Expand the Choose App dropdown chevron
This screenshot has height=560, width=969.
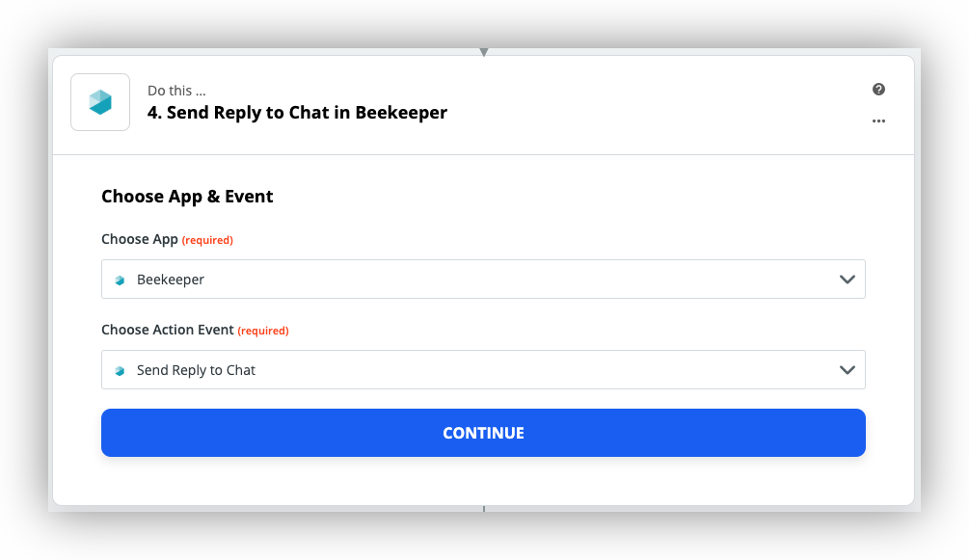848,280
